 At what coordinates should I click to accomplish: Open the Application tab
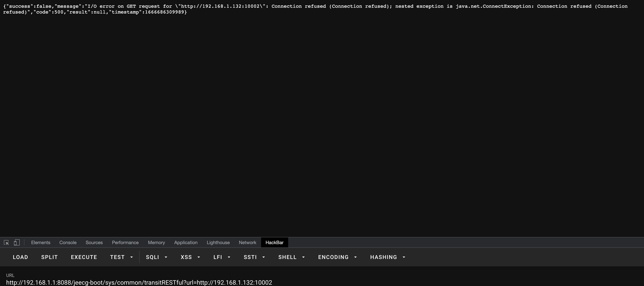(185, 243)
